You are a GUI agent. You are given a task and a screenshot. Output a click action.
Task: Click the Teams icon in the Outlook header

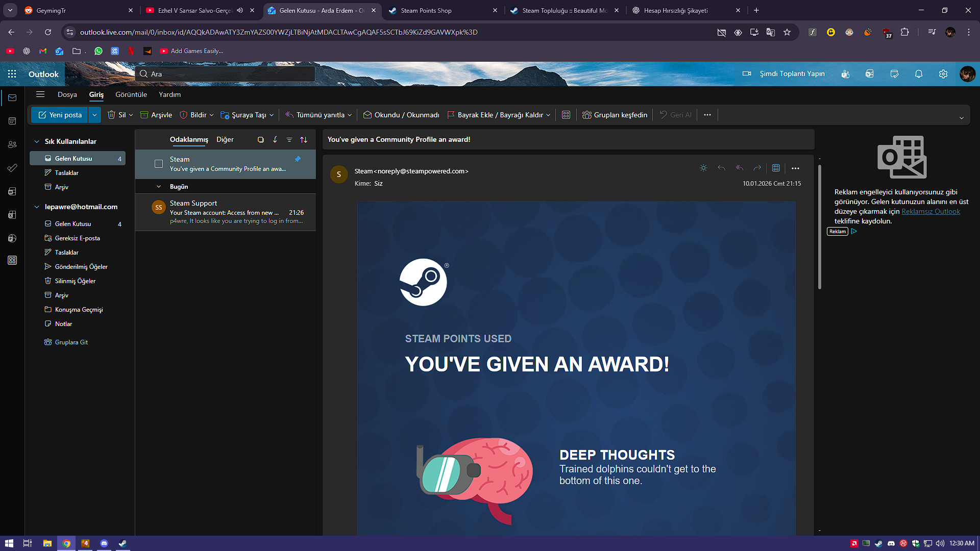845,74
